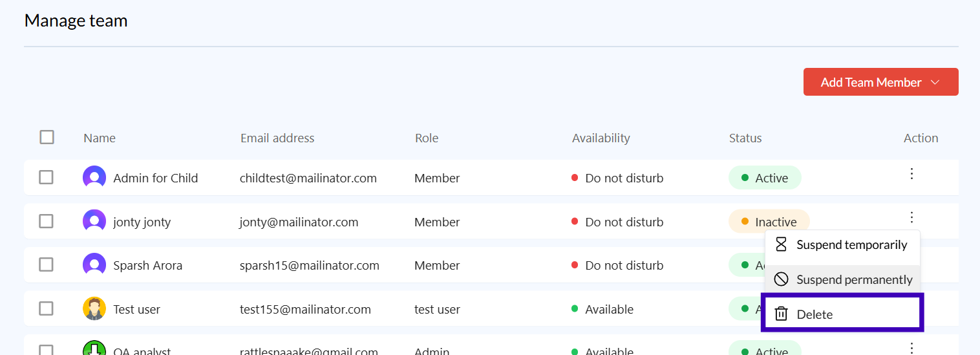Click the Inactive status badge for jonty
The image size is (980, 355).
click(x=769, y=222)
